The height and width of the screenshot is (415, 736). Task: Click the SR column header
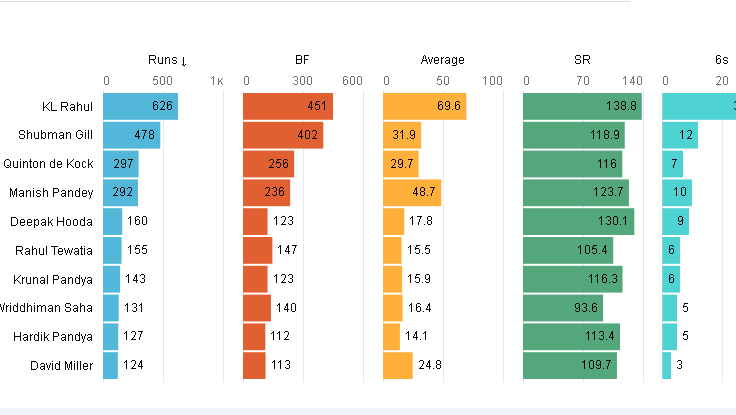point(582,60)
